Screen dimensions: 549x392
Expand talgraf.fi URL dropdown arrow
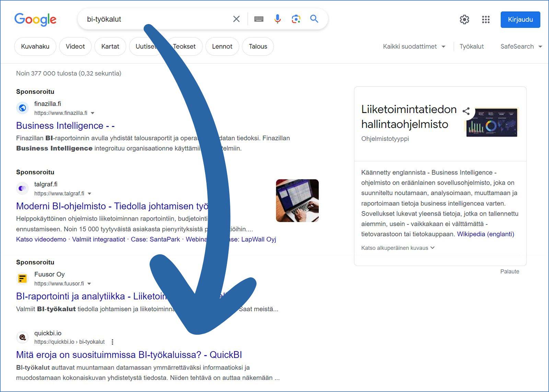pyautogui.click(x=90, y=194)
